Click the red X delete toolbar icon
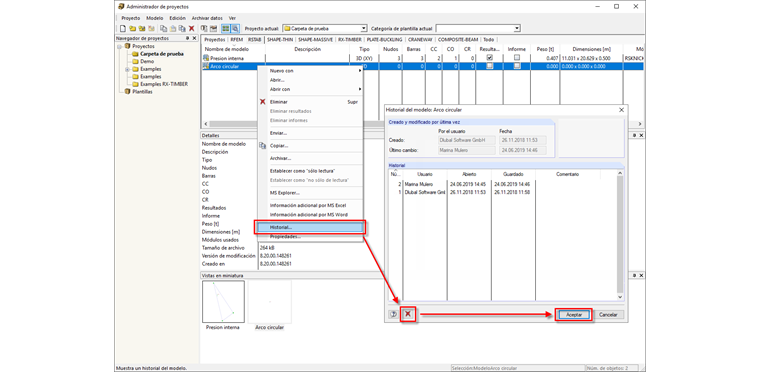760x372 pixels. pyautogui.click(x=191, y=29)
